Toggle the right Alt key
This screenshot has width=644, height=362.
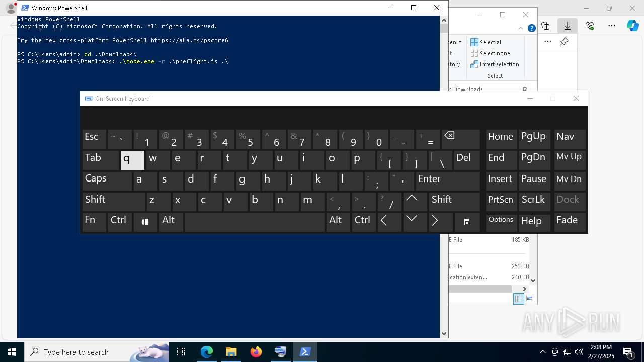point(338,222)
